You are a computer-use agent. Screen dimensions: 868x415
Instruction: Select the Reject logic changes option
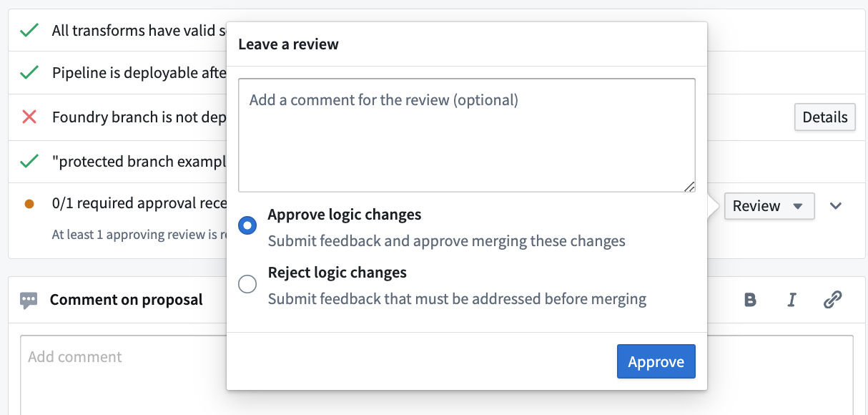pos(247,283)
